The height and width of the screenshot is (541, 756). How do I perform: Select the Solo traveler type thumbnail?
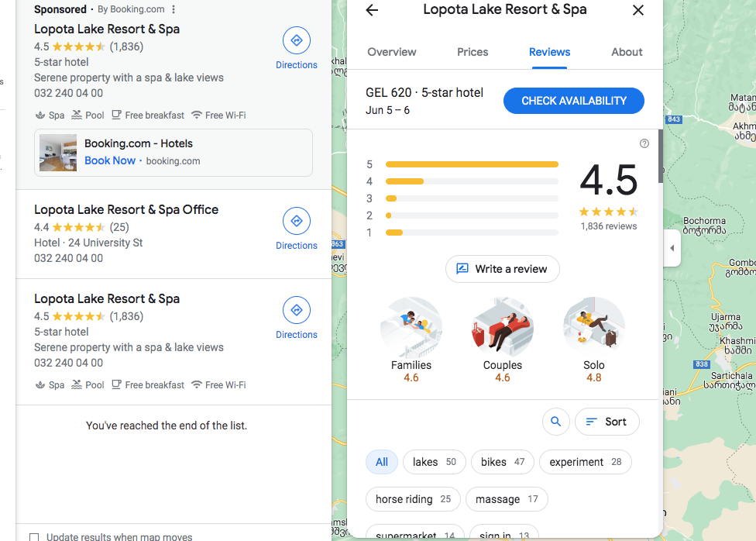[x=594, y=328]
